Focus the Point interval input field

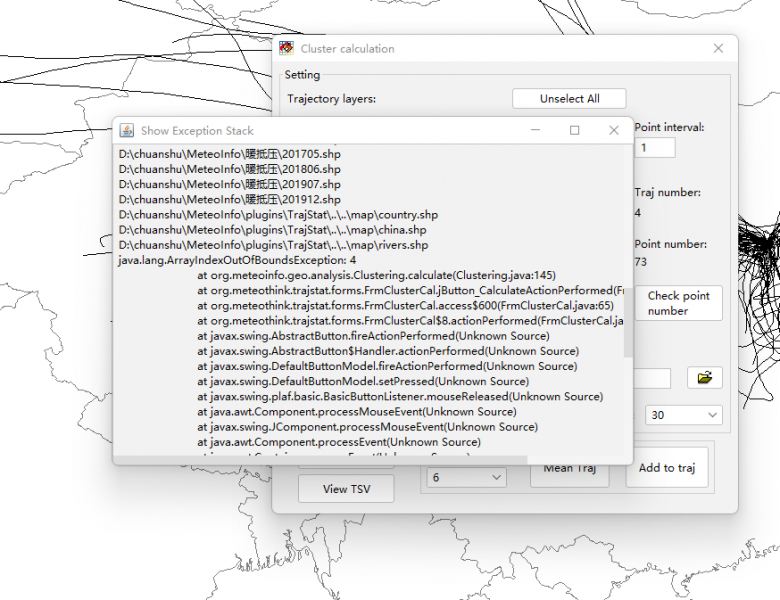click(x=655, y=148)
